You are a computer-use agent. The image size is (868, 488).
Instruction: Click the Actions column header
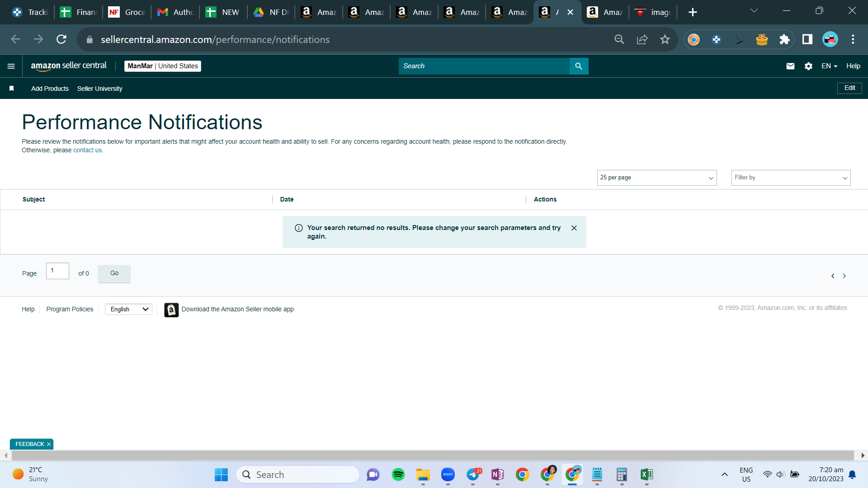(545, 199)
